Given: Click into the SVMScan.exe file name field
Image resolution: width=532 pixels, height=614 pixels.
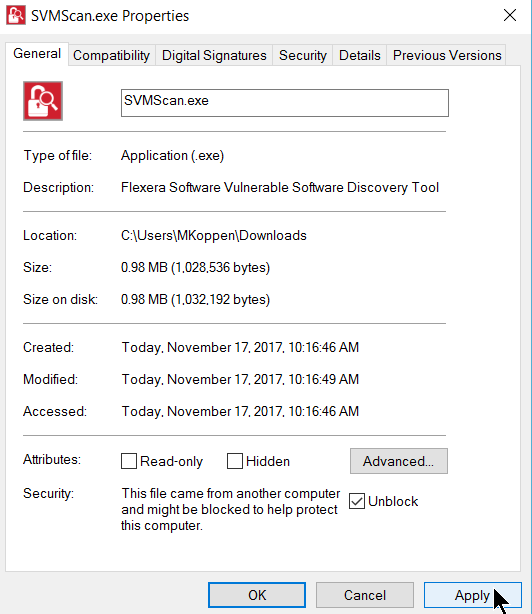Looking at the screenshot, I should [285, 103].
